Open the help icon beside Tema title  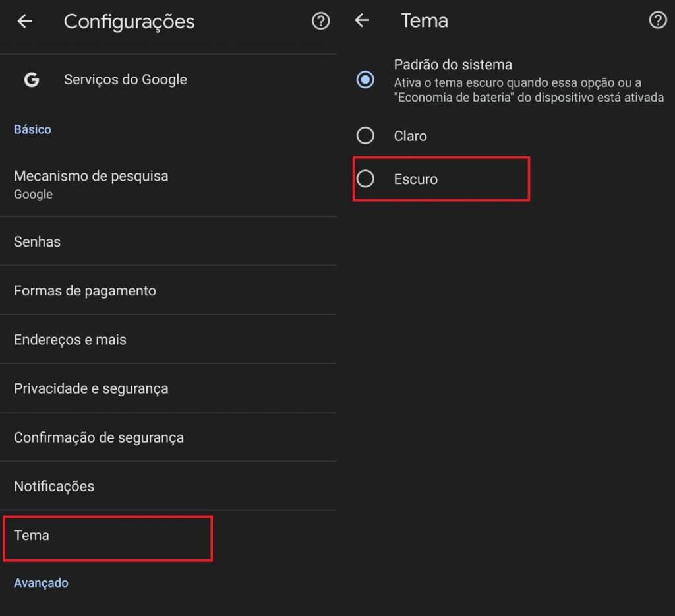coord(658,20)
